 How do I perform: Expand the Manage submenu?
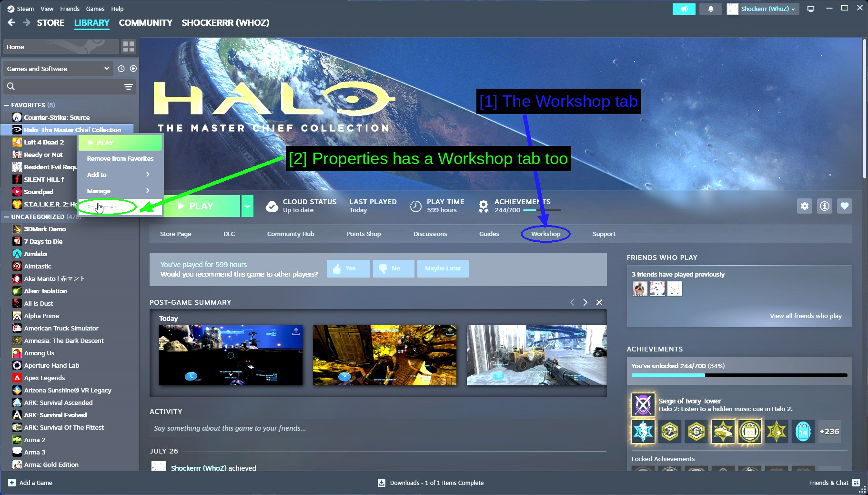coord(121,191)
